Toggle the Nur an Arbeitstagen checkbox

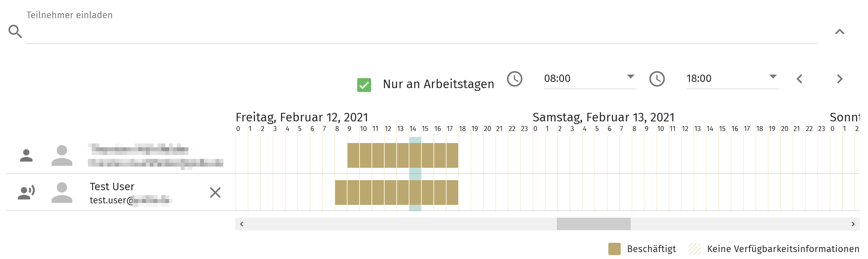pos(364,85)
